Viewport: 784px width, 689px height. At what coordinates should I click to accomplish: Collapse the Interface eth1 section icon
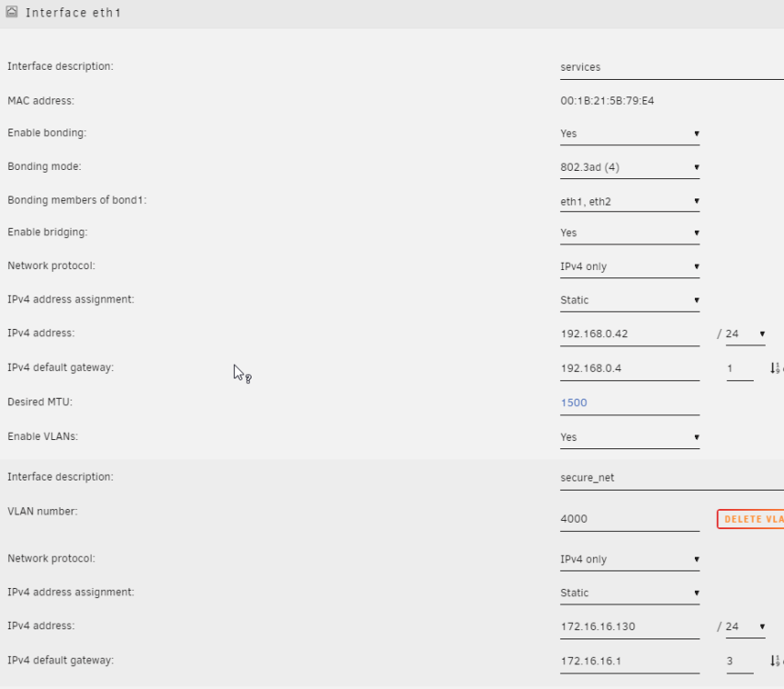point(12,12)
